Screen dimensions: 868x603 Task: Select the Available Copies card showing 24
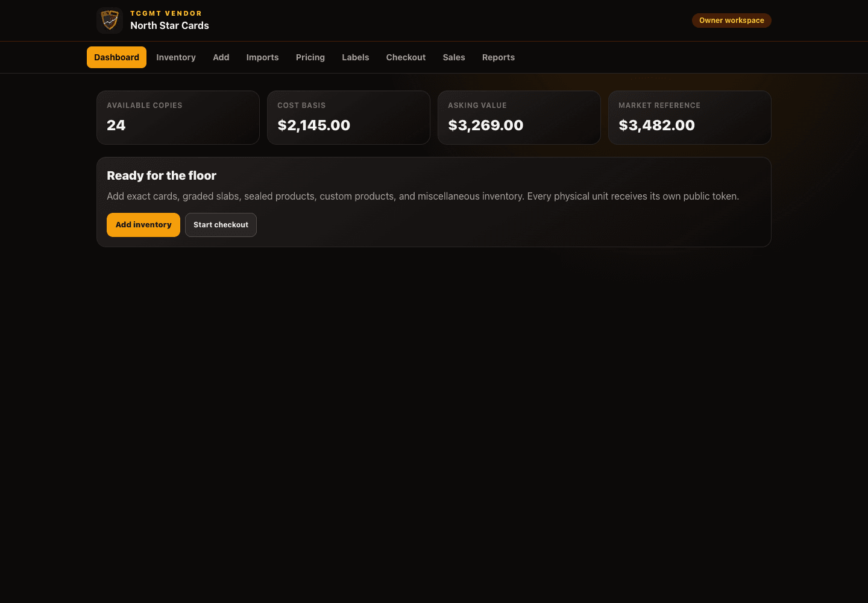(x=178, y=118)
